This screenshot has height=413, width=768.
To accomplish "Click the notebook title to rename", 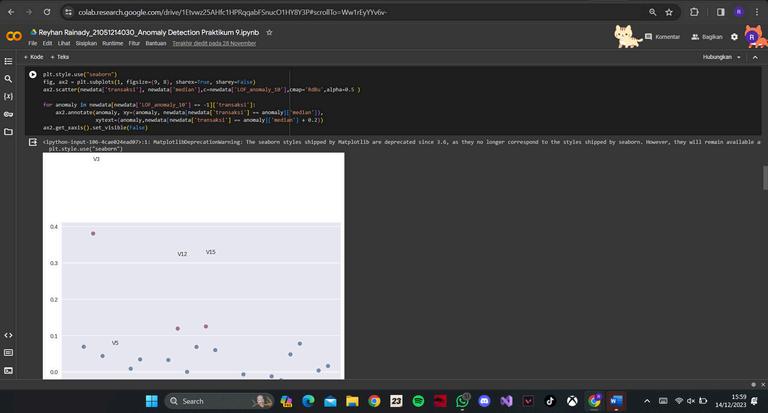I will click(148, 32).
